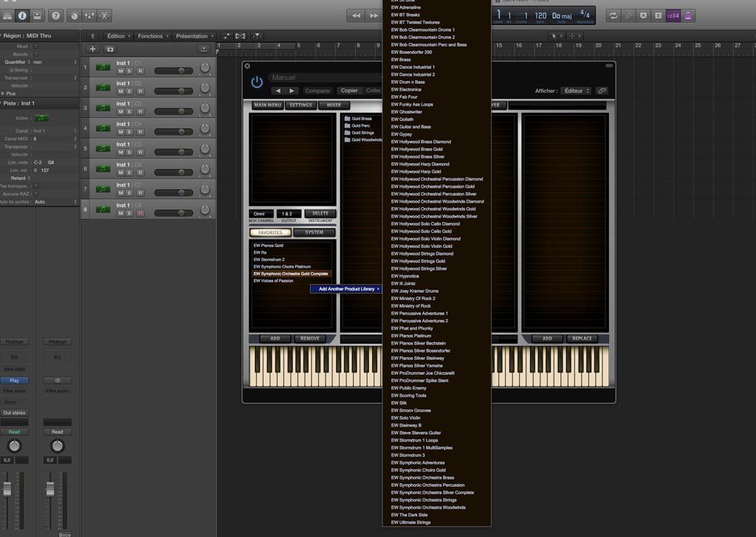The width and height of the screenshot is (756, 537).
Task: Mute track 4 with the M button
Action: (120, 132)
